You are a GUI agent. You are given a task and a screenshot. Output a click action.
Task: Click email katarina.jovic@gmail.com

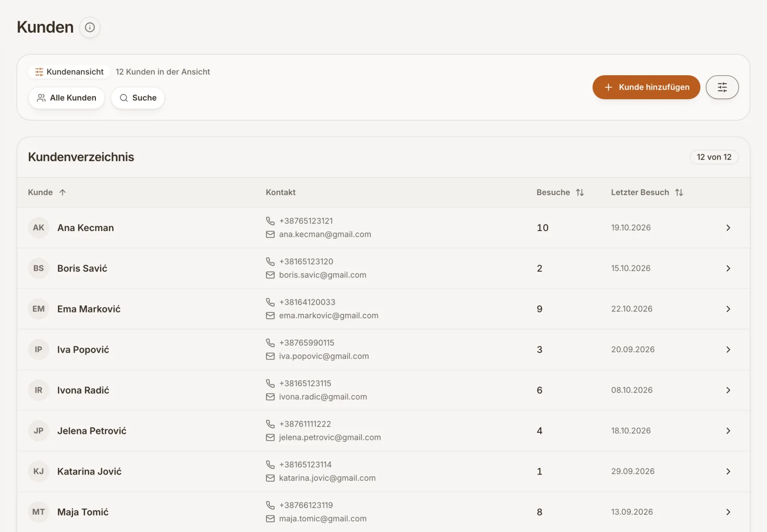327,478
